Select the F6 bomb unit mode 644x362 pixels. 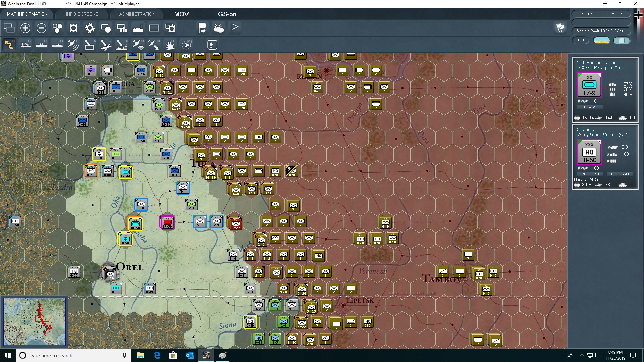coord(90,45)
